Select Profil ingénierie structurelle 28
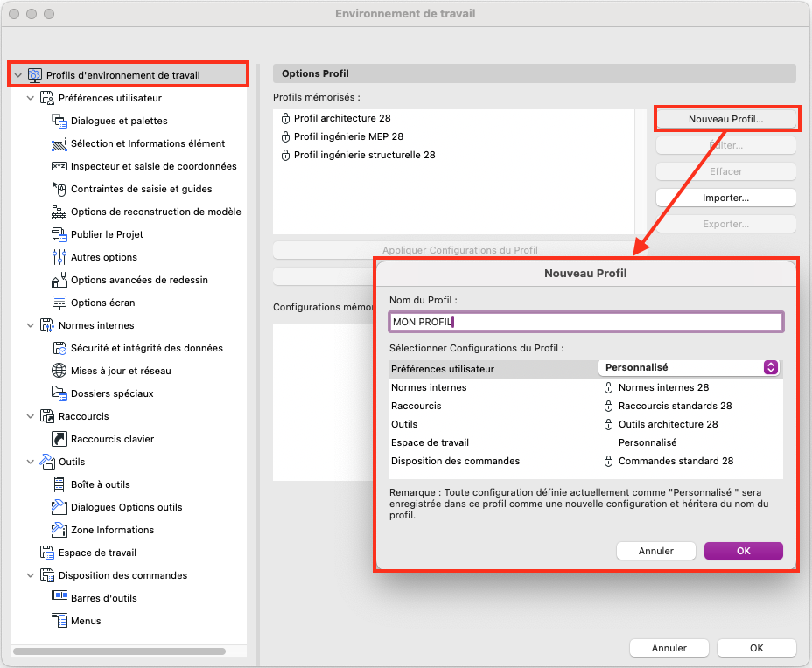Image resolution: width=812 pixels, height=668 pixels. pos(453,156)
